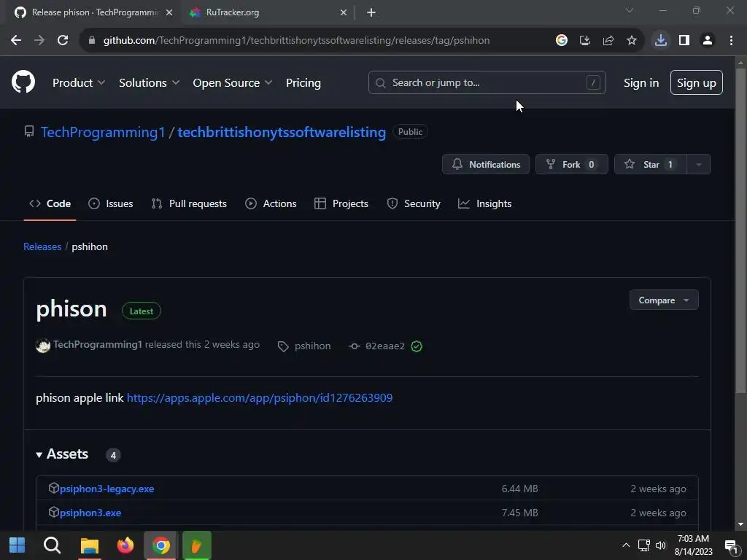Open the notification center icon
Viewport: 747px width, 560px height.
click(x=731, y=546)
